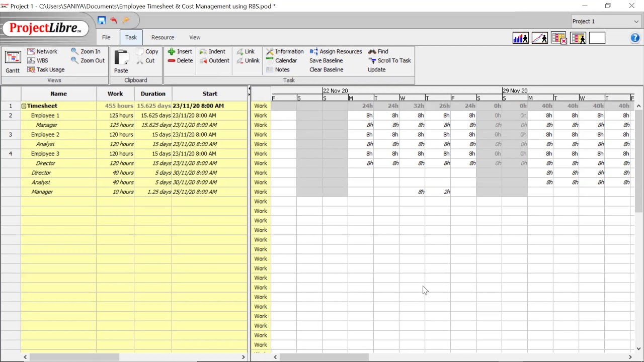Show the charts sub-view icon
644x362 pixels.
click(539, 38)
